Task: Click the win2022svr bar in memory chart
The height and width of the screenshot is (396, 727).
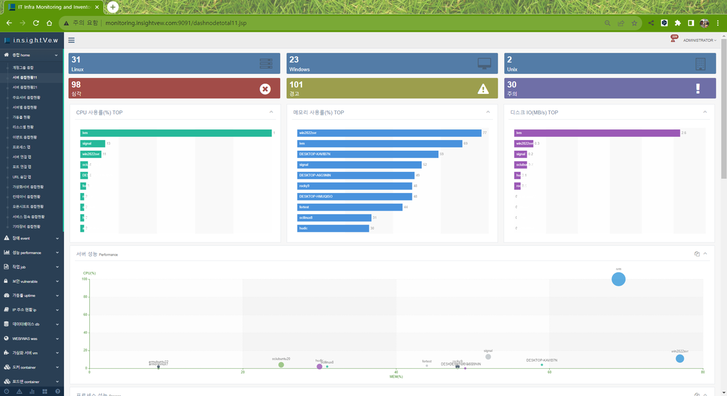Action: (389, 133)
